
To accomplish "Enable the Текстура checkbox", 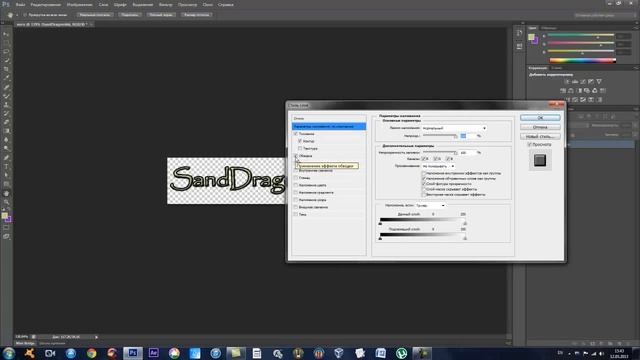I will (x=300, y=149).
